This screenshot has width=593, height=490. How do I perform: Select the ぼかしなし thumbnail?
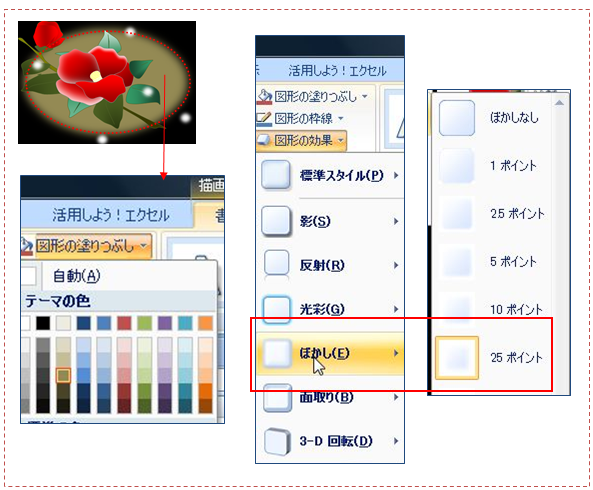point(457,118)
